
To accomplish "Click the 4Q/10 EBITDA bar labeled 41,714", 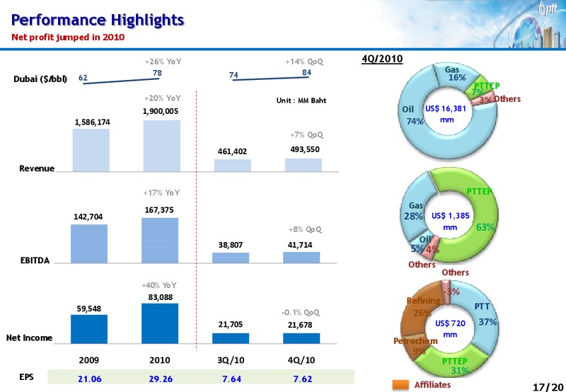I will [x=301, y=258].
